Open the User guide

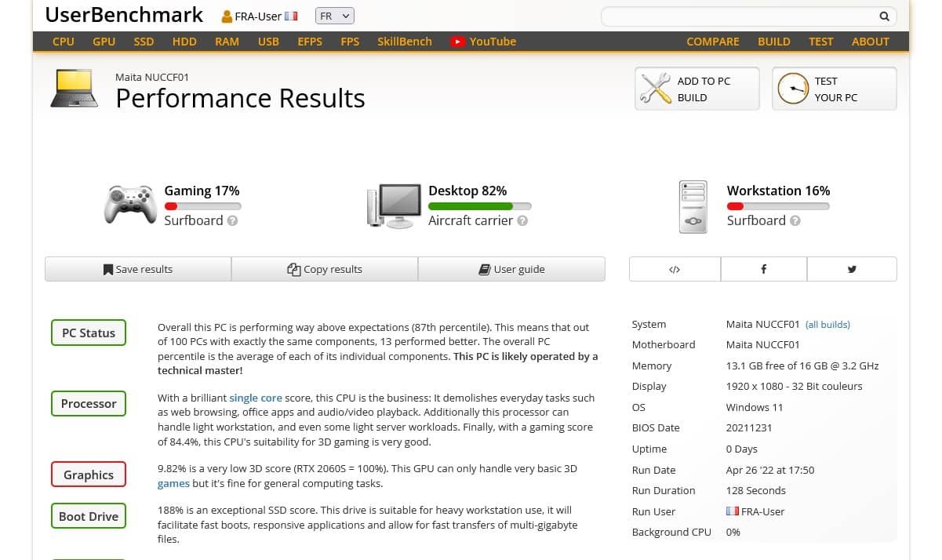511,269
